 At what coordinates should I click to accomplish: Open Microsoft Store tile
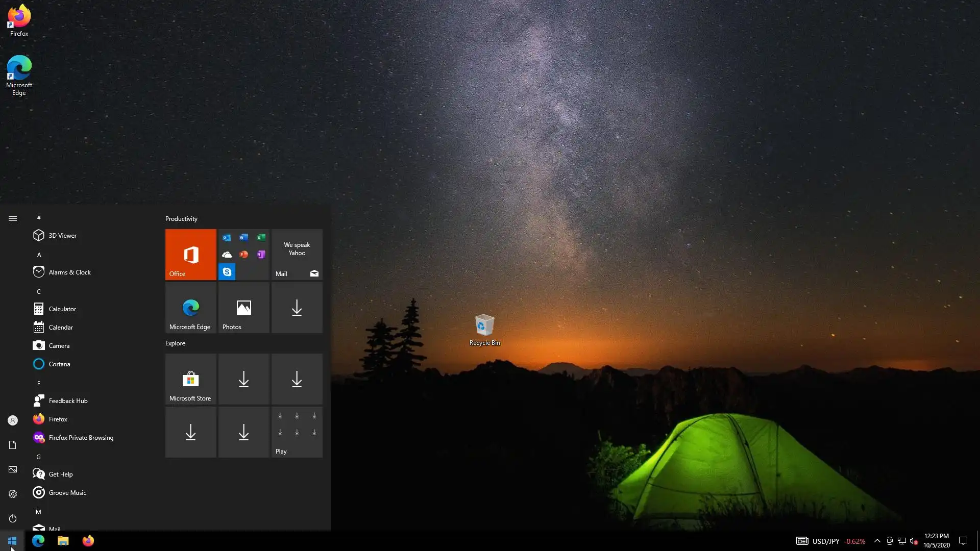(x=190, y=379)
